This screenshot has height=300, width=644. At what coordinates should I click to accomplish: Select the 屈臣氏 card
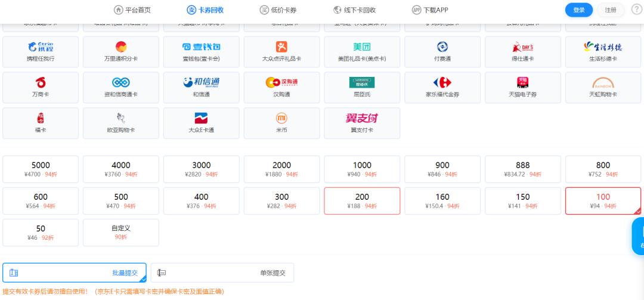[362, 88]
